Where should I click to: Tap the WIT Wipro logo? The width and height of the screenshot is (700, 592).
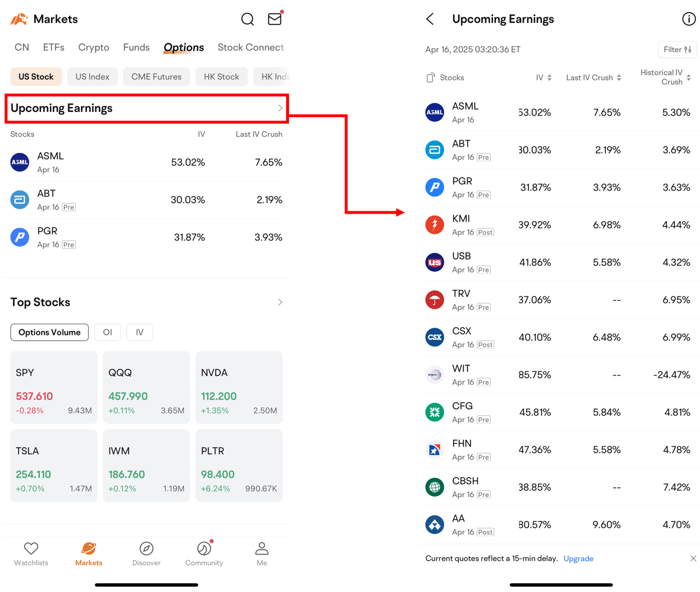[x=435, y=375]
